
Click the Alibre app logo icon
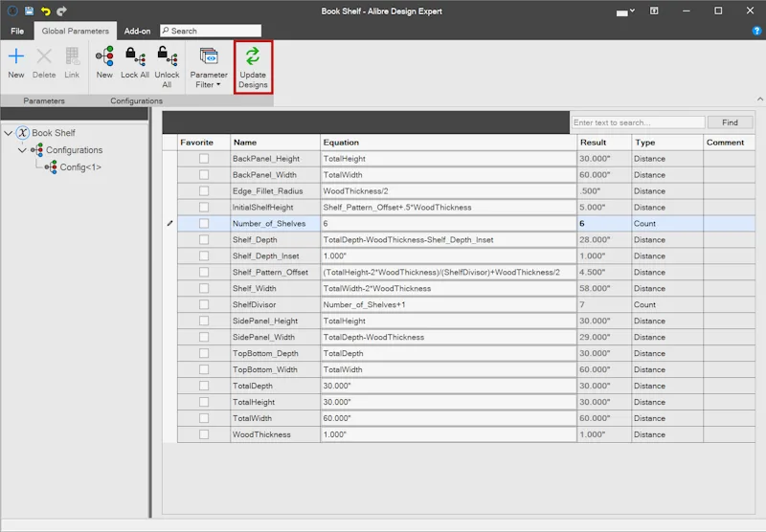12,11
